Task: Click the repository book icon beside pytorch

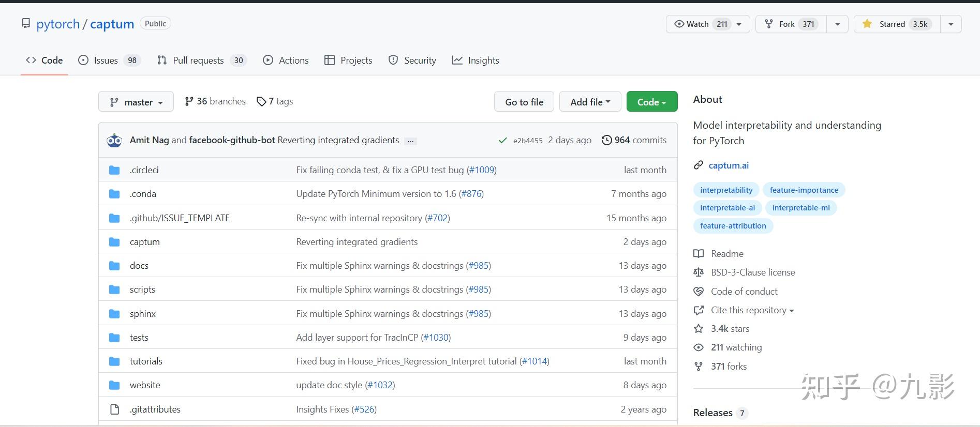Action: click(x=25, y=24)
